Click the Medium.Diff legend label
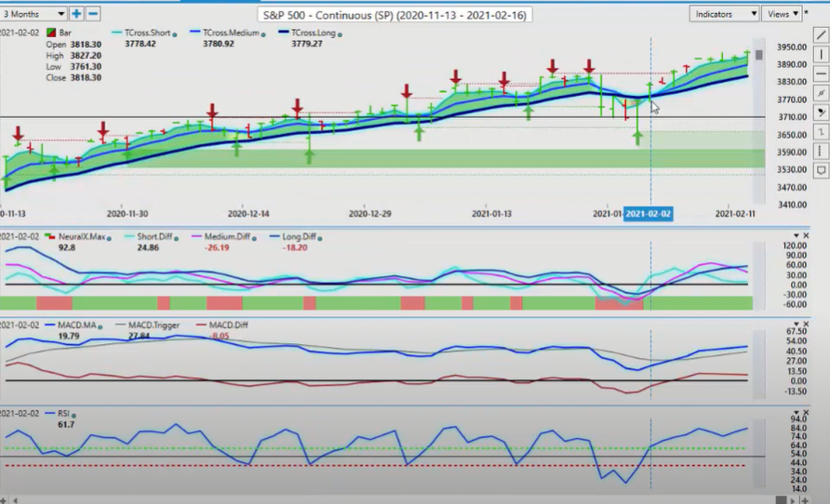 point(227,236)
